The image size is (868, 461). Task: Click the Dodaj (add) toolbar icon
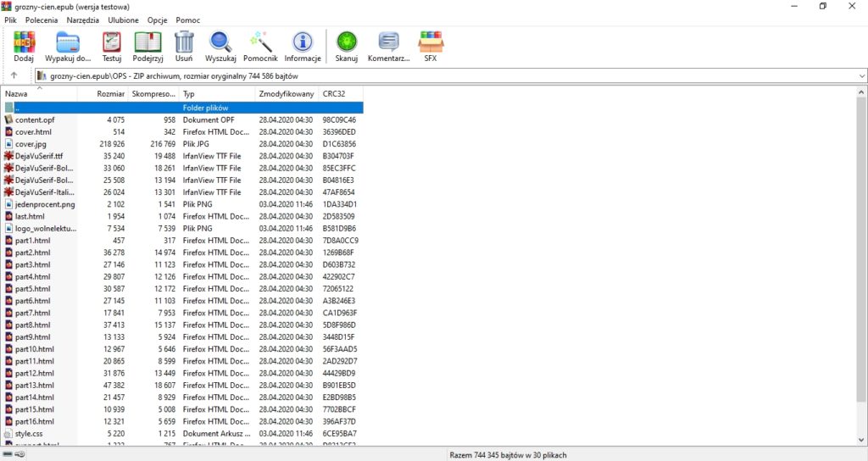[x=24, y=47]
